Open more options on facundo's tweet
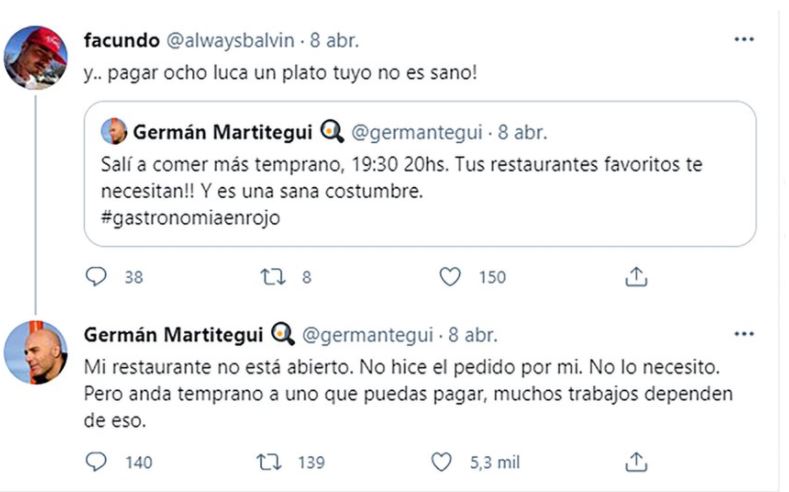Viewport: 789px width, 492px height. 744,40
